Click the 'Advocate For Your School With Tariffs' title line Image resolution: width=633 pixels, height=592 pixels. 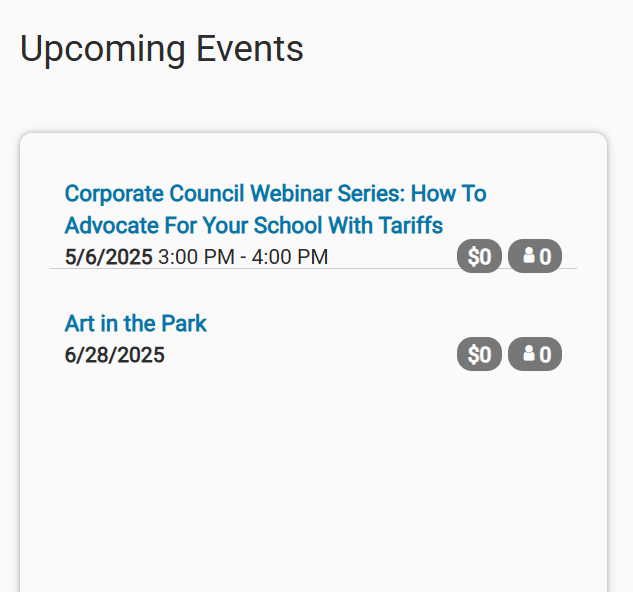(x=254, y=225)
